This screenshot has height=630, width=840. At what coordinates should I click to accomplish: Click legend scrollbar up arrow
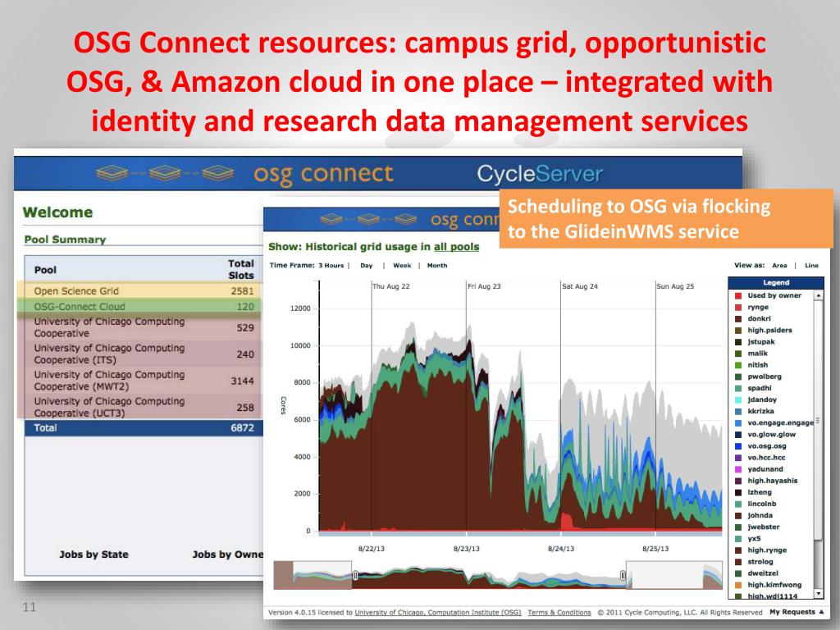tap(819, 295)
